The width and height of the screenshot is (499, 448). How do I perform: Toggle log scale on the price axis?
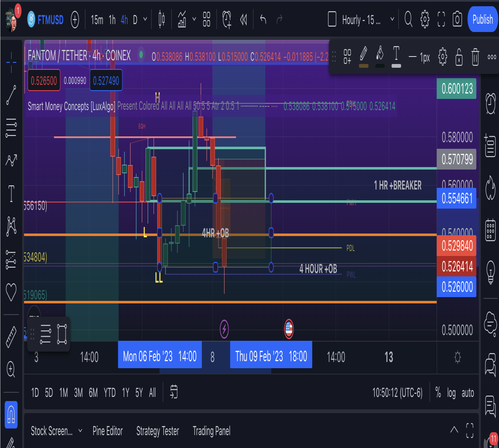coord(451,393)
